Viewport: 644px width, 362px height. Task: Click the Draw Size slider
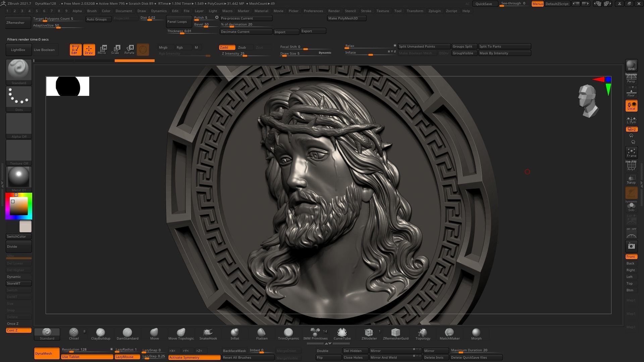pyautogui.click(x=306, y=53)
